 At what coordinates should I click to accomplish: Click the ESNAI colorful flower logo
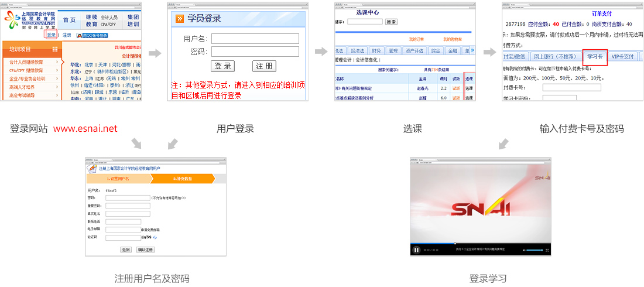click(x=12, y=20)
